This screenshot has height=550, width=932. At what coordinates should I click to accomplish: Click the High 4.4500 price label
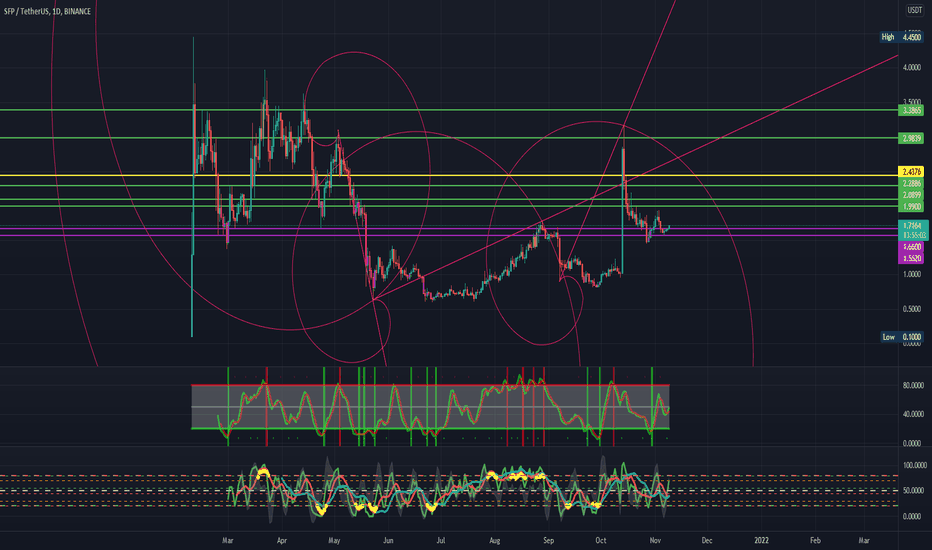point(902,37)
